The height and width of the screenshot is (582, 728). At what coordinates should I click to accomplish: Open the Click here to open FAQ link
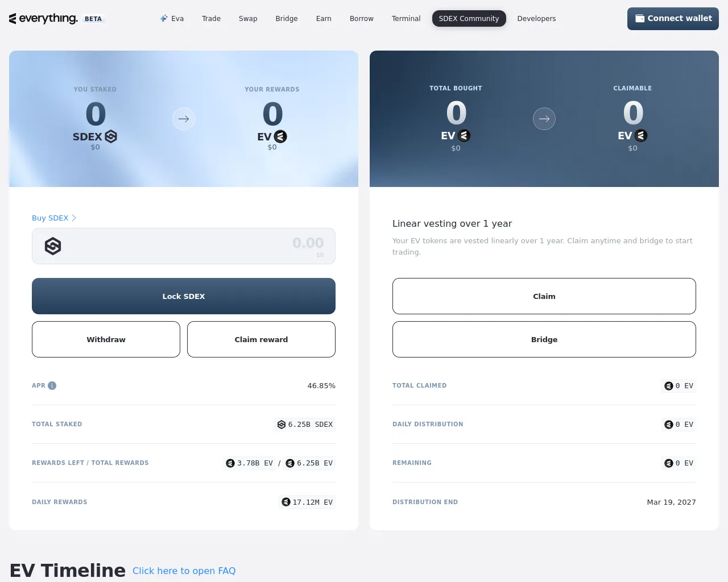pos(184,571)
